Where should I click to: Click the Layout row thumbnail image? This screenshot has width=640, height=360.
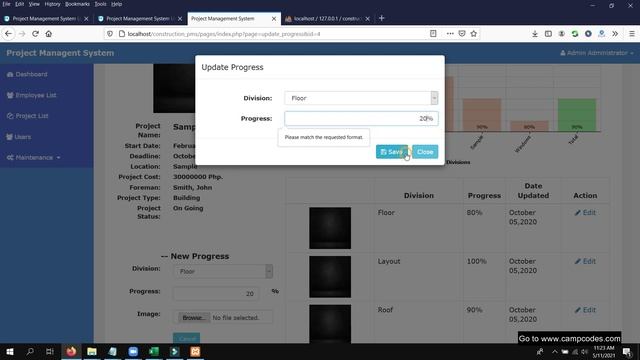[330, 277]
